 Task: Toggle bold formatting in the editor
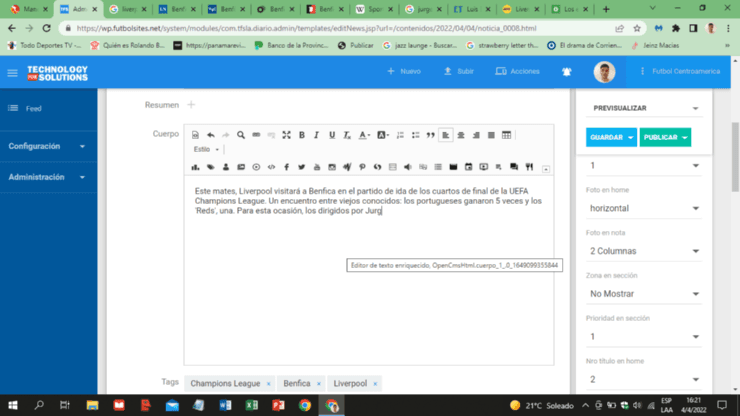302,135
